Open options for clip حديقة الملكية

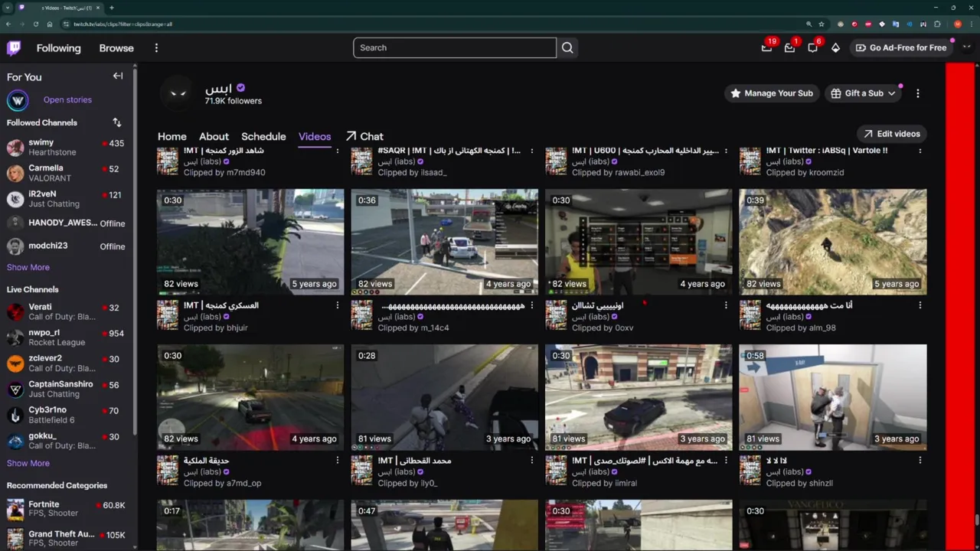click(338, 461)
